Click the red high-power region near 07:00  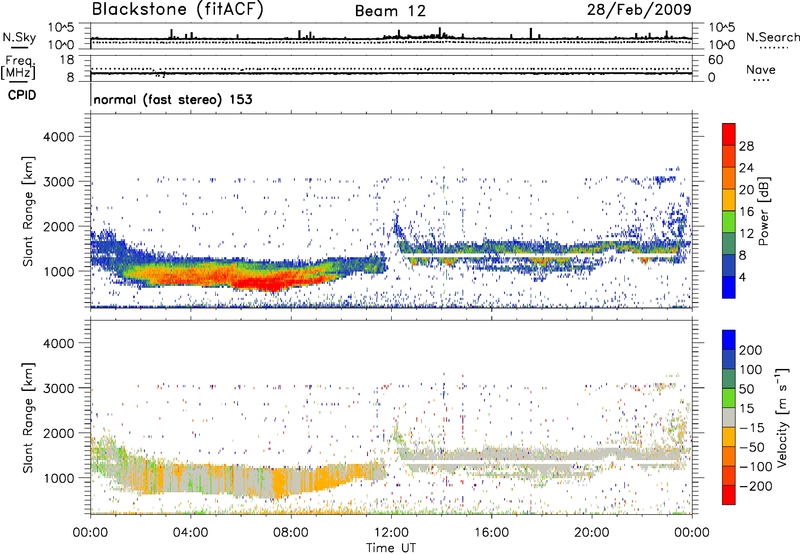point(270,282)
